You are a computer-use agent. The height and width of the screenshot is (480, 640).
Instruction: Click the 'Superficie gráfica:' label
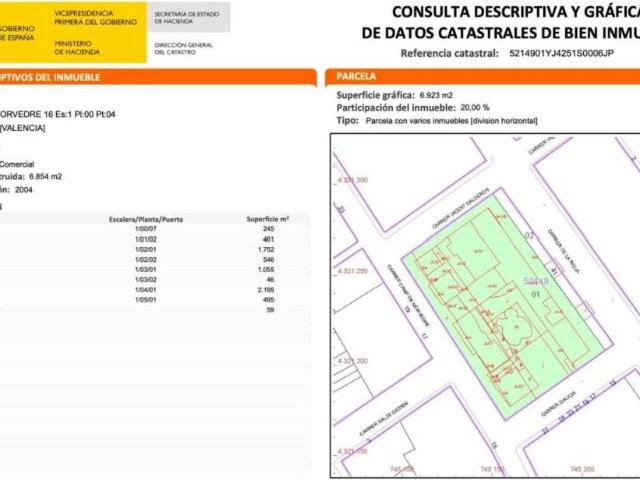[x=375, y=95]
